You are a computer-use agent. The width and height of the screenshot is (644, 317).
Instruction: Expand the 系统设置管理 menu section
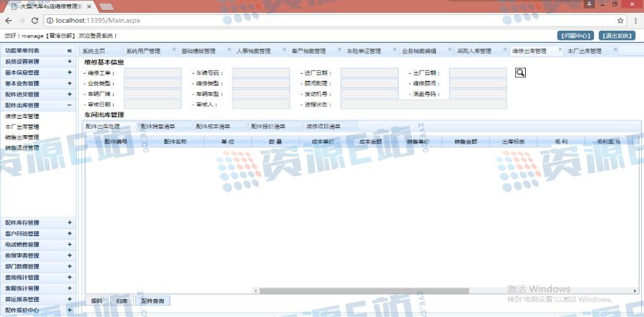point(69,62)
